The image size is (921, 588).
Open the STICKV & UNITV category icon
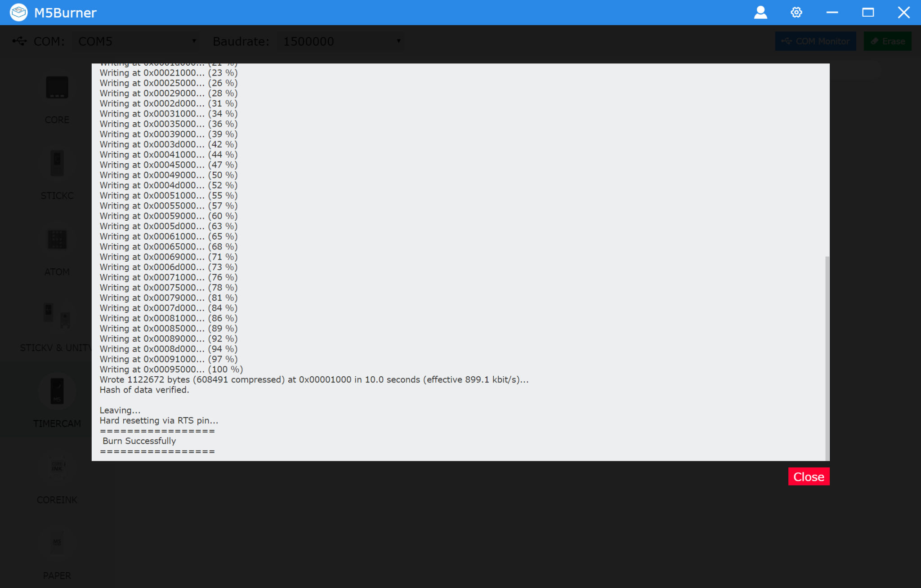pyautogui.click(x=57, y=315)
